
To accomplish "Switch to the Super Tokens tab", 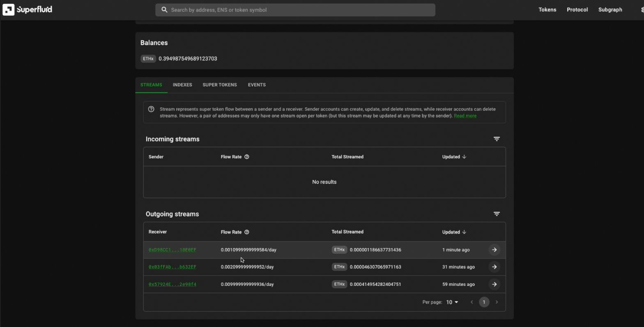I will pos(220,85).
